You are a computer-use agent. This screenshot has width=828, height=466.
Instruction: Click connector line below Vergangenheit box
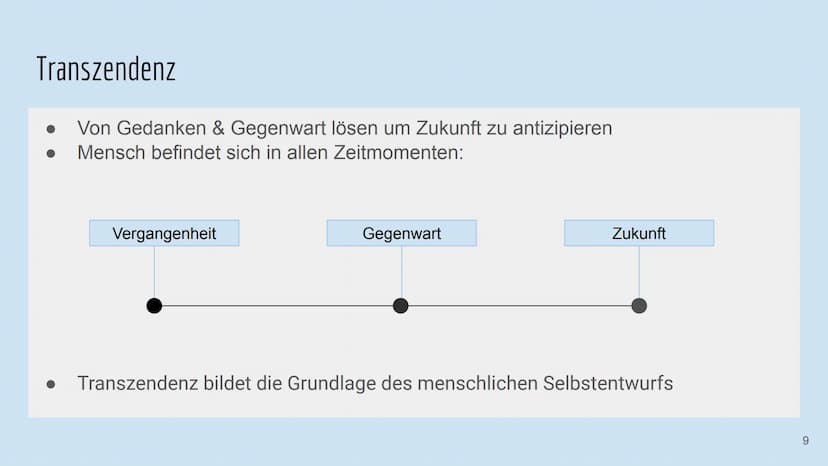tap(154, 272)
